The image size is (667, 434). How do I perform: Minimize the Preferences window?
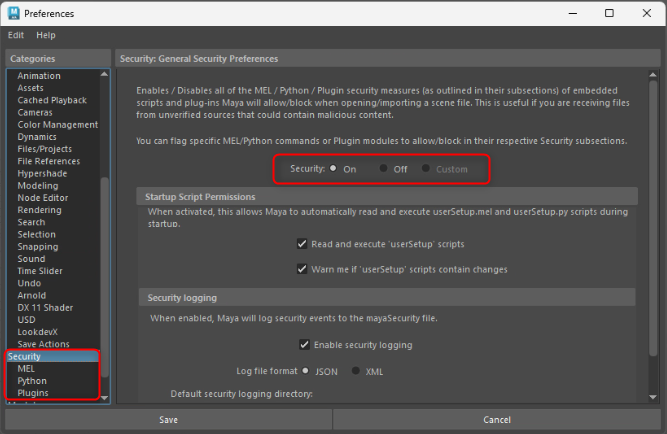pos(573,13)
